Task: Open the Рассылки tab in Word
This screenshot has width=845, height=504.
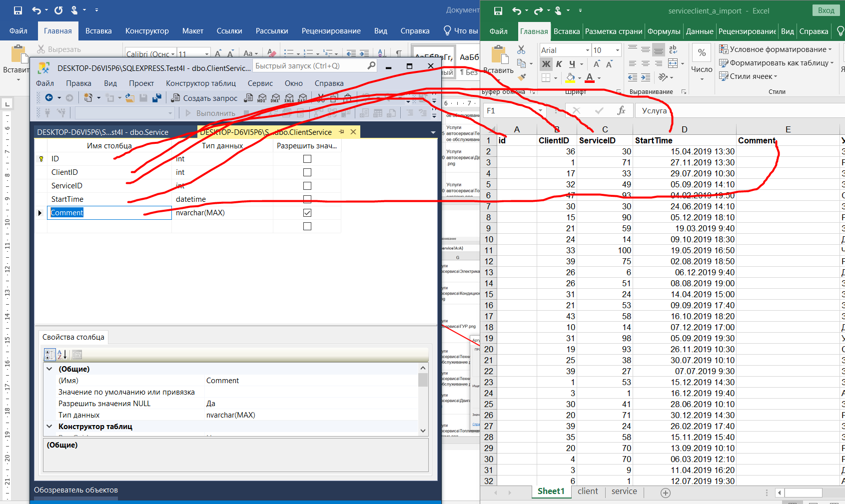Action: (272, 31)
